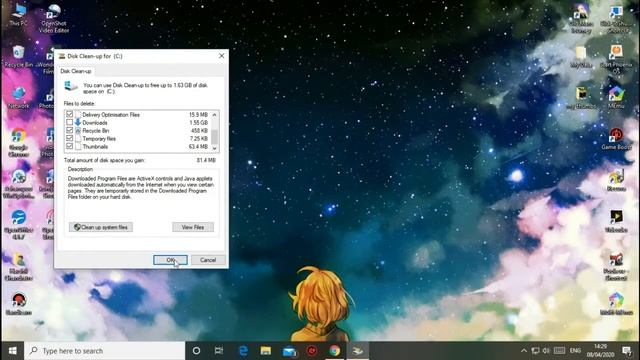Uncheck the Thumbnails checkbox
The width and height of the screenshot is (640, 360).
coord(69,146)
